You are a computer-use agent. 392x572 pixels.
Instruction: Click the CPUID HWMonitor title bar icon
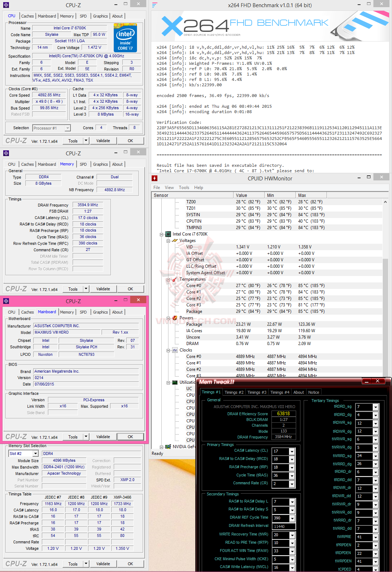point(155,178)
